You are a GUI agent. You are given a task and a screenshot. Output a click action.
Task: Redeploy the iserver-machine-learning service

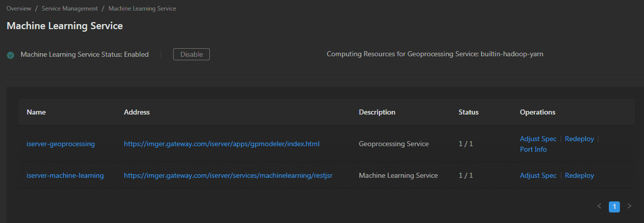point(579,175)
